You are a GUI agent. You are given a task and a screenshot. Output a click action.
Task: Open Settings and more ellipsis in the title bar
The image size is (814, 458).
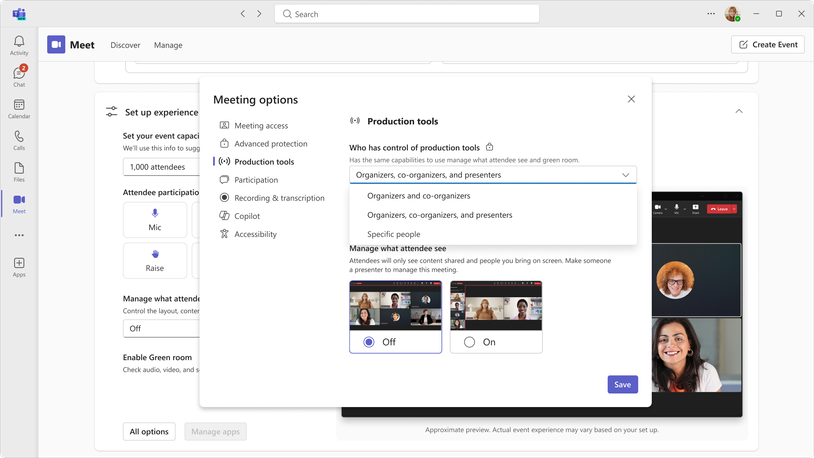pos(711,14)
